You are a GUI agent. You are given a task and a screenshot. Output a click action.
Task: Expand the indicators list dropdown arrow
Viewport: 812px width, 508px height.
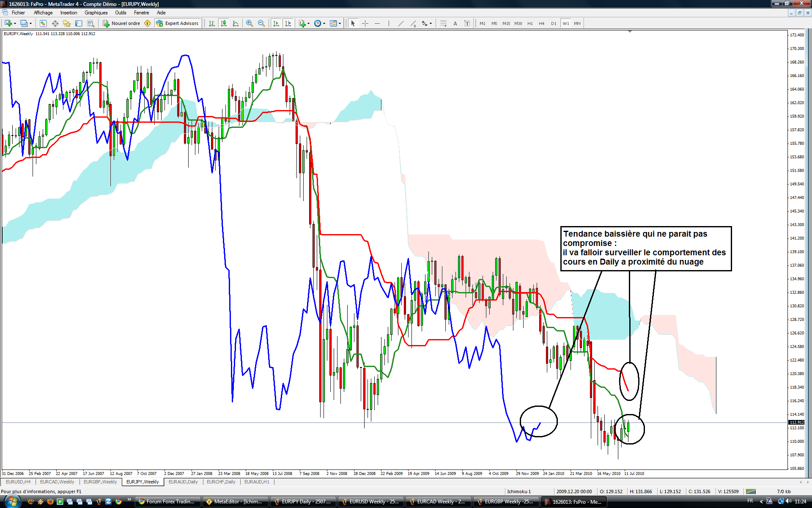[309, 24]
